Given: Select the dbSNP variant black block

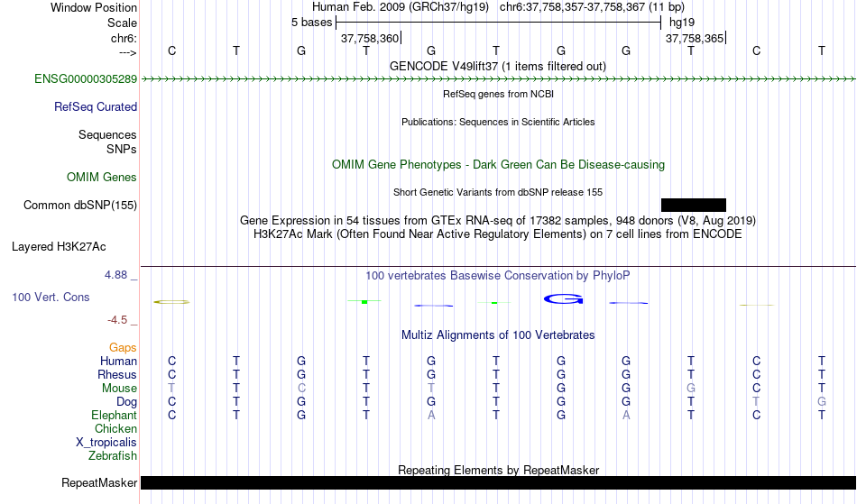Looking at the screenshot, I should click(694, 206).
